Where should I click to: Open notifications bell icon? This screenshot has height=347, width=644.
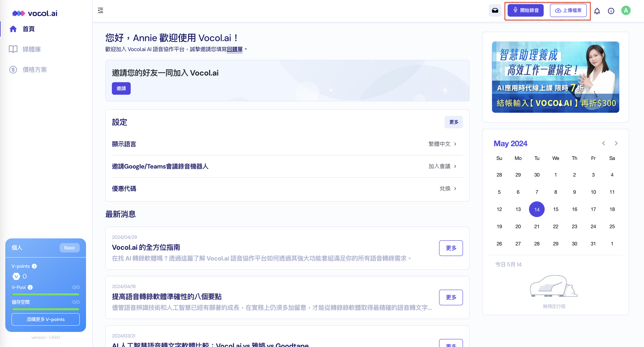597,11
